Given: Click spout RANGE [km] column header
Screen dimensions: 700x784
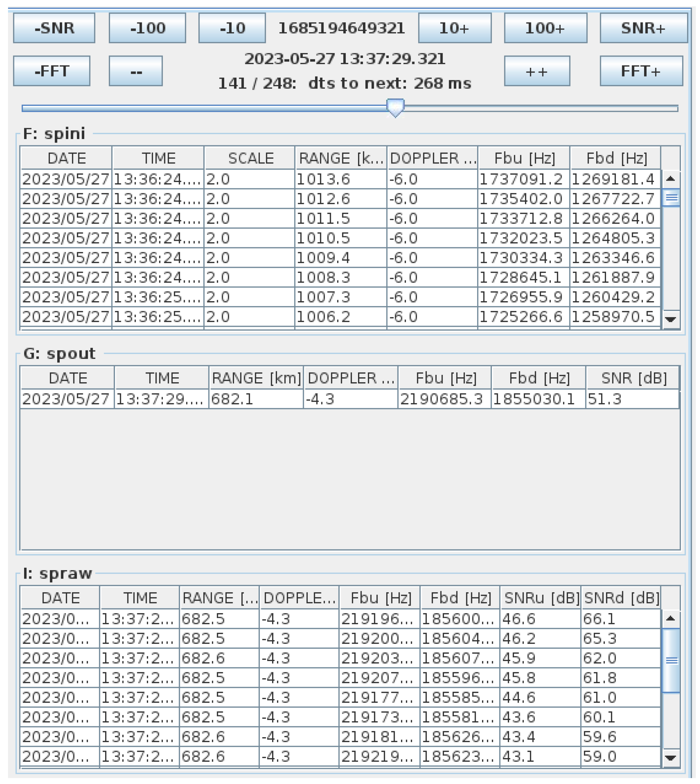Looking at the screenshot, I should [256, 378].
